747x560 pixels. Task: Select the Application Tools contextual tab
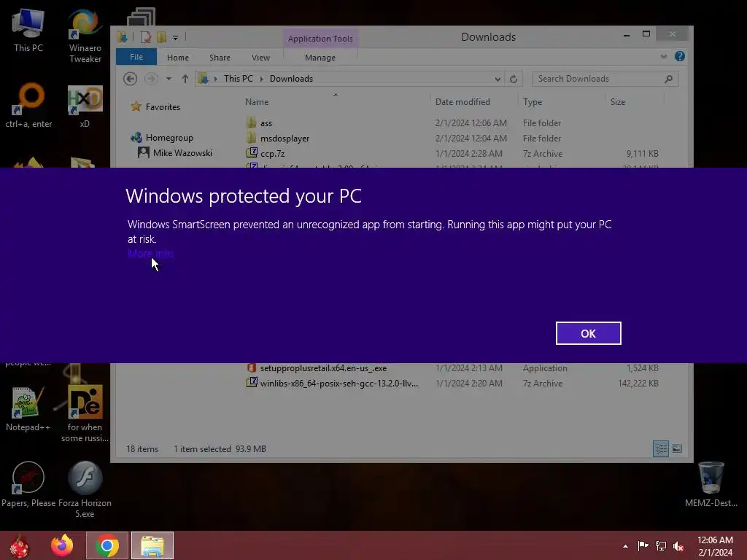[320, 39]
